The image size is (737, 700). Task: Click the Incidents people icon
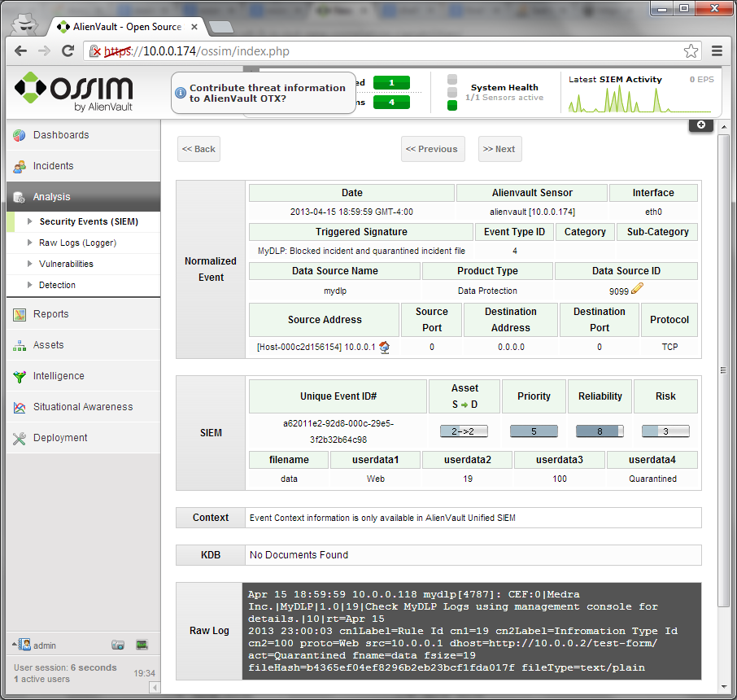(20, 167)
